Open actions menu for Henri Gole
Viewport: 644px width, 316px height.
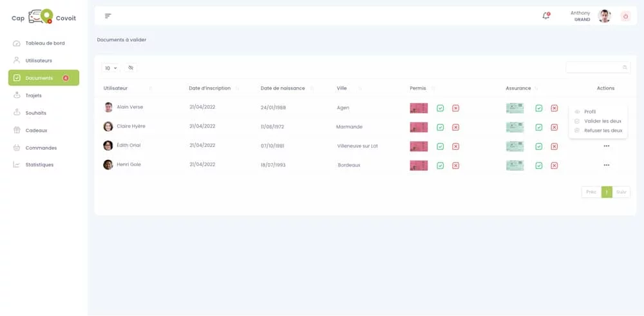click(x=606, y=165)
